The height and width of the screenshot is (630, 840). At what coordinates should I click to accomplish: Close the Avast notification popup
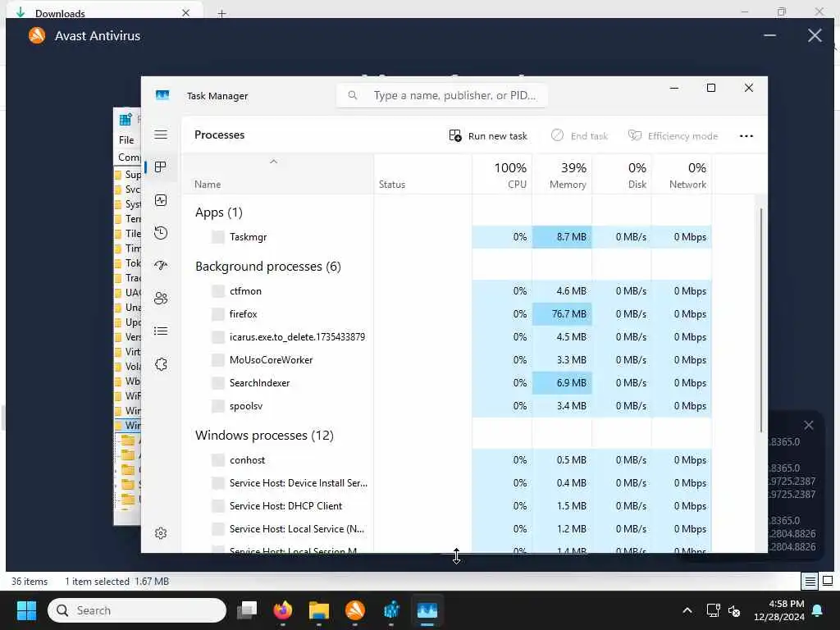[x=808, y=425]
